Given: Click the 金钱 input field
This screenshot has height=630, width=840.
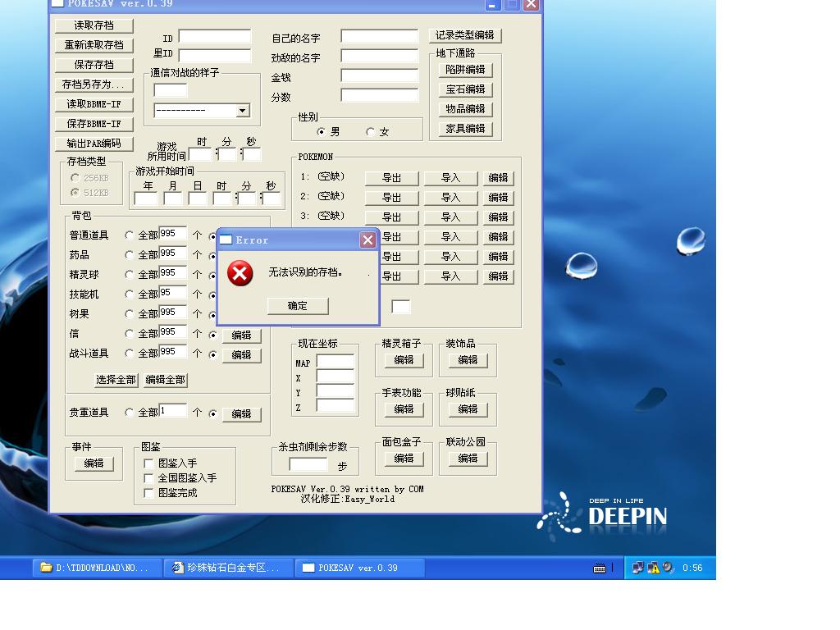Looking at the screenshot, I should click(379, 75).
